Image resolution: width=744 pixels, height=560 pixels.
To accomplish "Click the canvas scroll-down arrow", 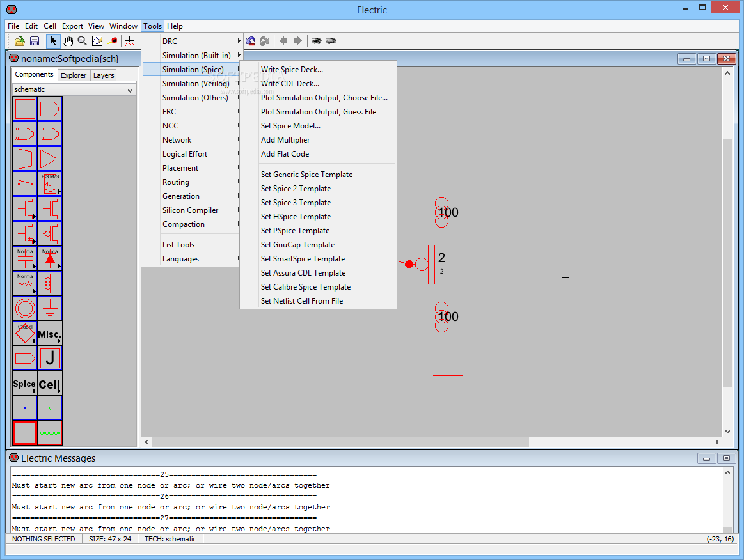I will coord(727,432).
